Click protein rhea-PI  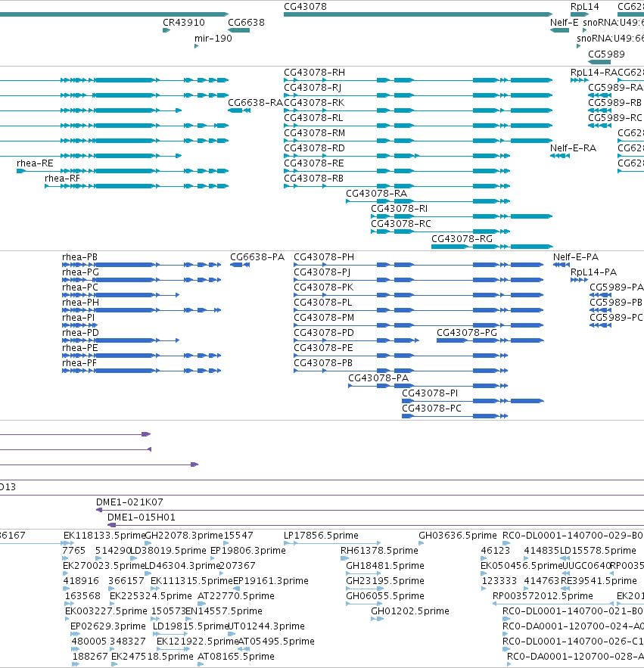[79, 318]
